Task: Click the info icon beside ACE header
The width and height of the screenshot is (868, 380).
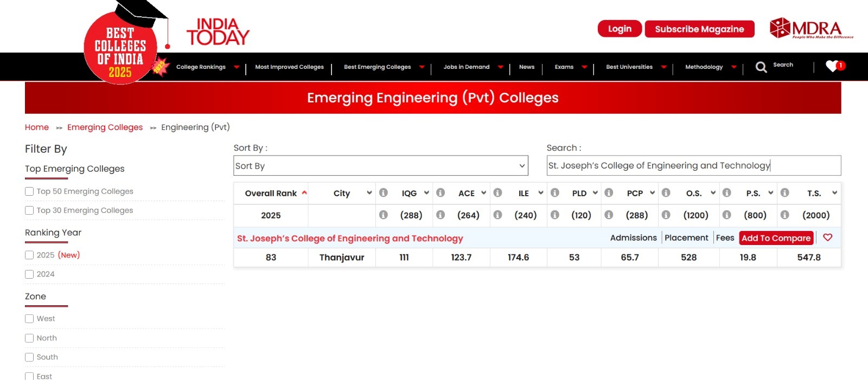Action: click(441, 193)
